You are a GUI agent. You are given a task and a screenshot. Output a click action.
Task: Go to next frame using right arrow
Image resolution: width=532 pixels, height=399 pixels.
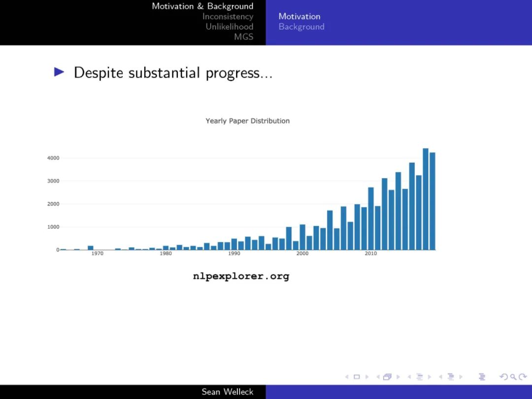(398, 377)
